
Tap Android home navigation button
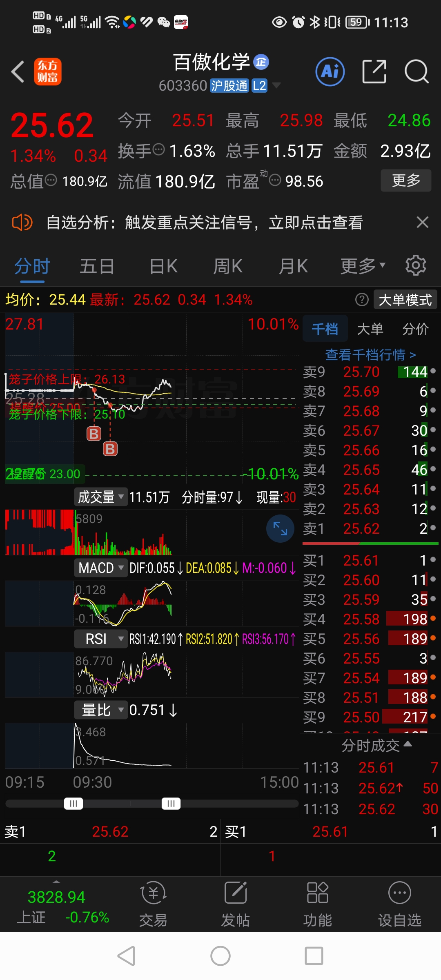(220, 956)
